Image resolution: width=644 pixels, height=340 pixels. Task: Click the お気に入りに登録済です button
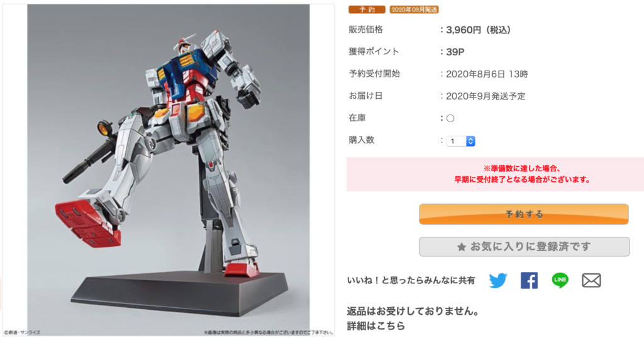pyautogui.click(x=524, y=247)
